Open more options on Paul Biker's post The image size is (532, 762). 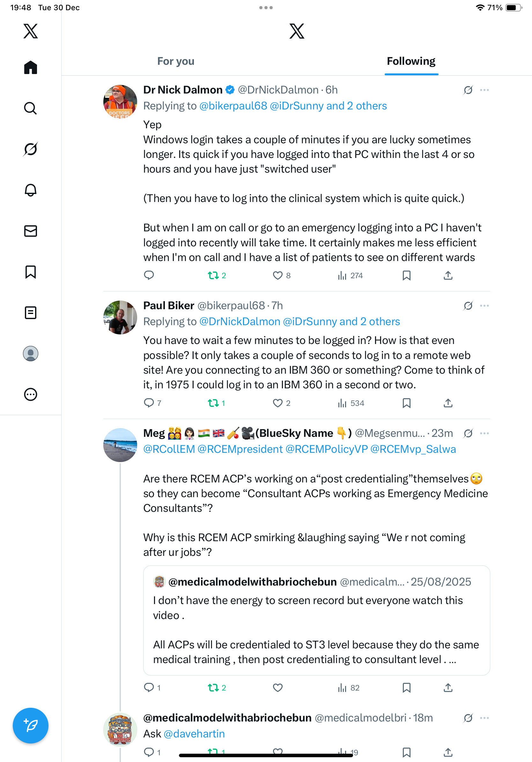(484, 306)
